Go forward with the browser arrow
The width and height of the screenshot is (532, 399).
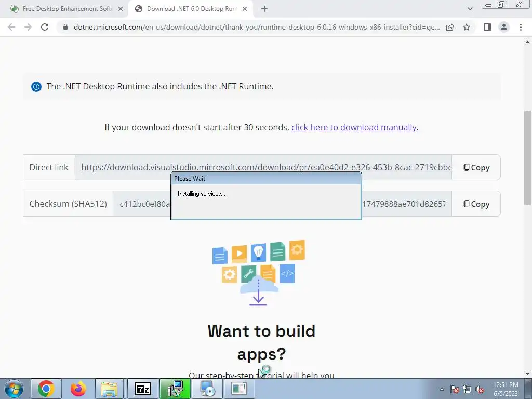tap(28, 27)
